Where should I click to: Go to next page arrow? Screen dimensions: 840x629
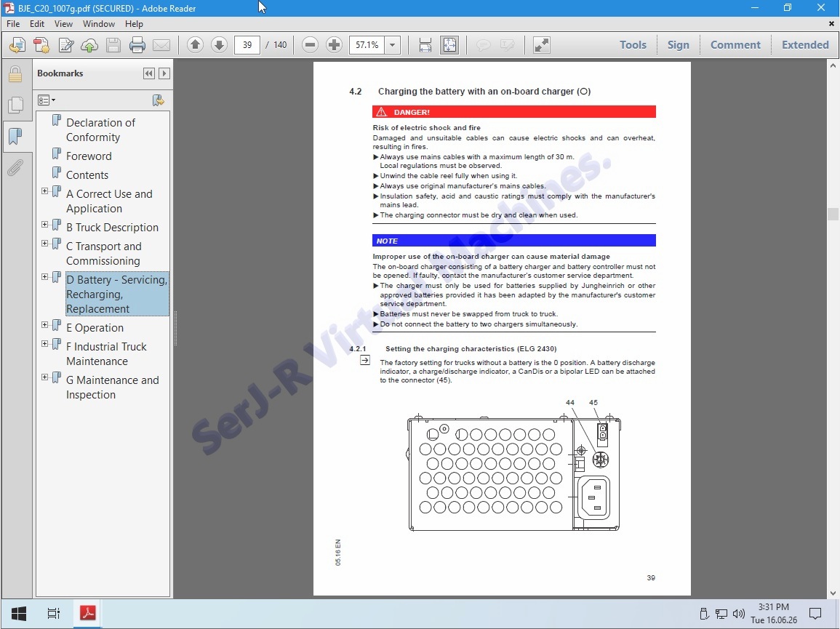pyautogui.click(x=219, y=45)
